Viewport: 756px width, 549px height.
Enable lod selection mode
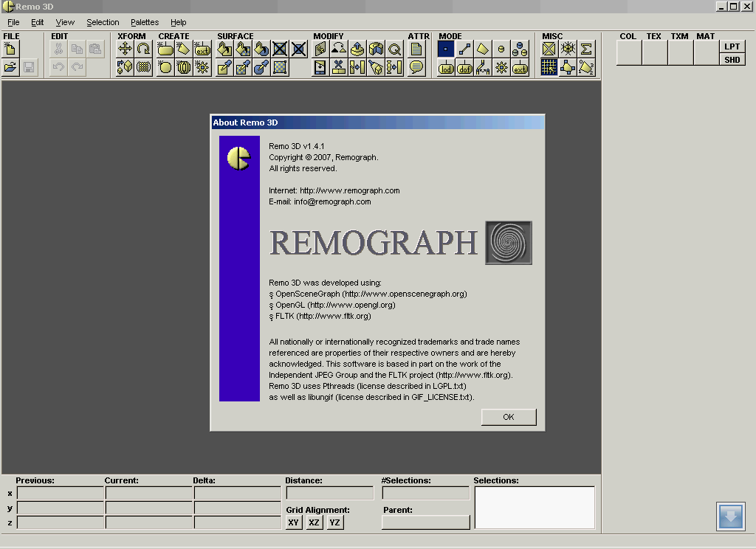tap(445, 67)
